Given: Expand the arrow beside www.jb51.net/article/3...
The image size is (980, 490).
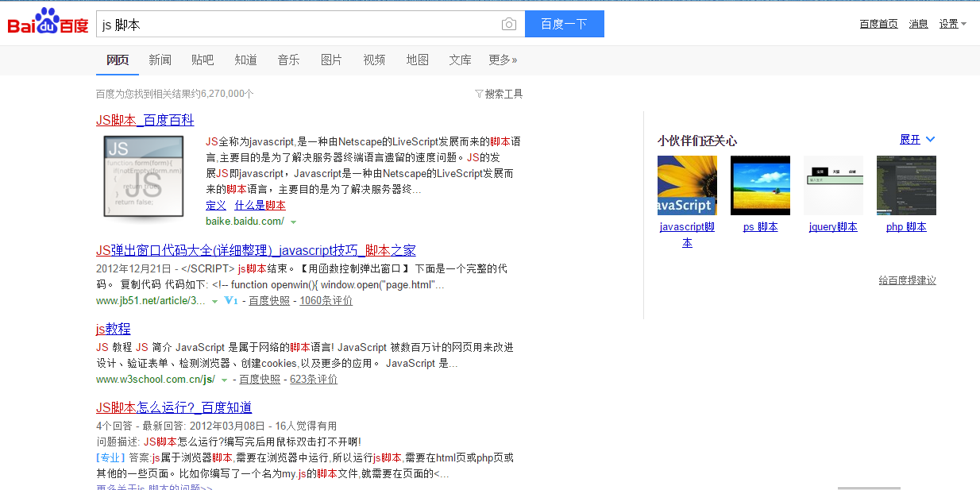Looking at the screenshot, I should point(214,302).
